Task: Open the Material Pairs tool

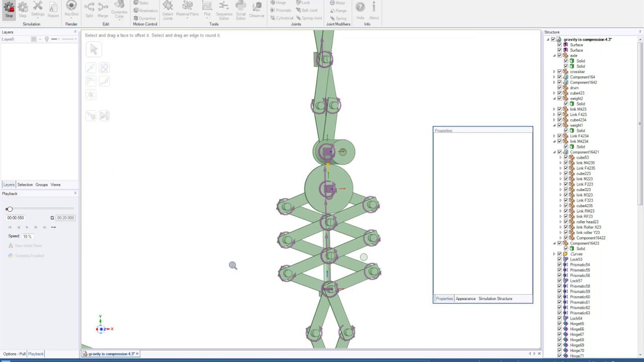Action: tap(187, 10)
